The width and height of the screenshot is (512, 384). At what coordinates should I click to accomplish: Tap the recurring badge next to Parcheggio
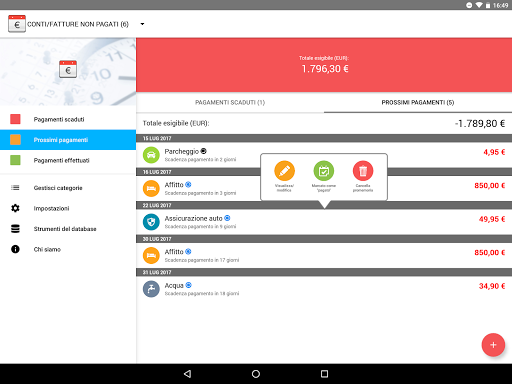click(203, 151)
